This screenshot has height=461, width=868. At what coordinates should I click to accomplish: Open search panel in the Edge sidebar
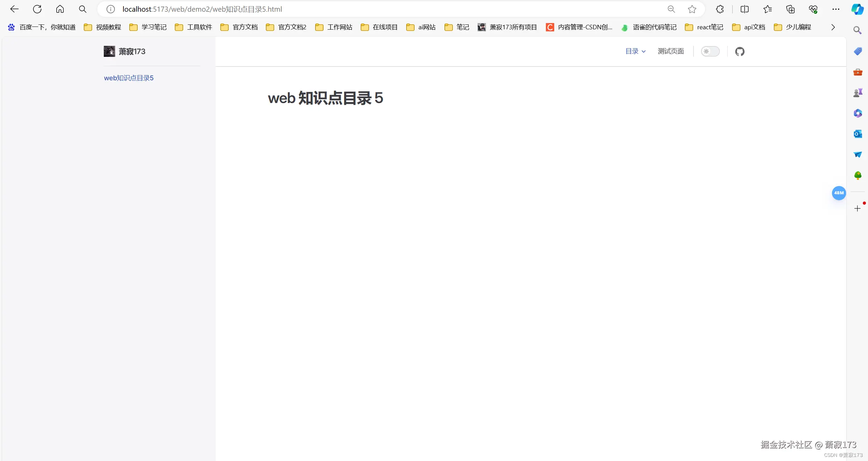858,30
